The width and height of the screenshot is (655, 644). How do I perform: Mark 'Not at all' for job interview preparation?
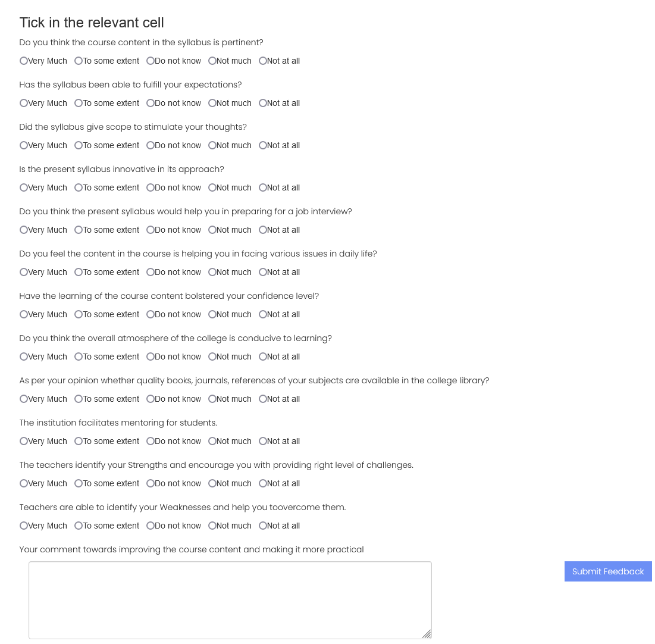point(263,230)
